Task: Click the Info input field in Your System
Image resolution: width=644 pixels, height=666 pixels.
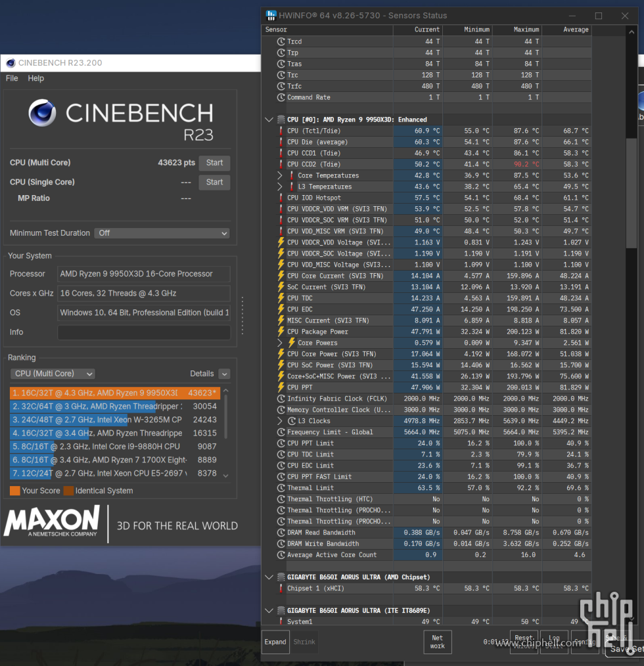Action: tap(144, 332)
